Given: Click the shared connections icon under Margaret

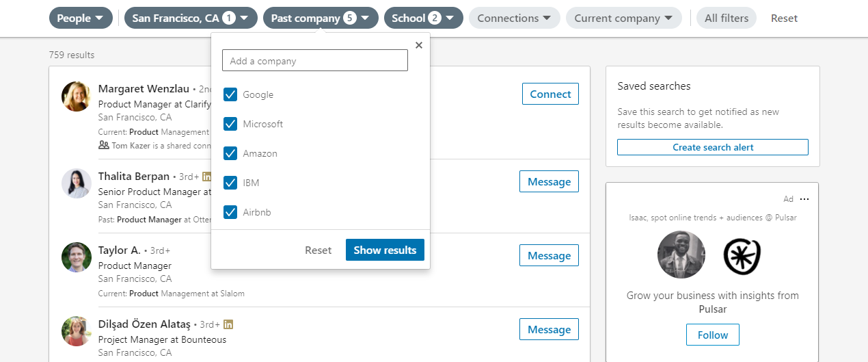Looking at the screenshot, I should pyautogui.click(x=104, y=145).
